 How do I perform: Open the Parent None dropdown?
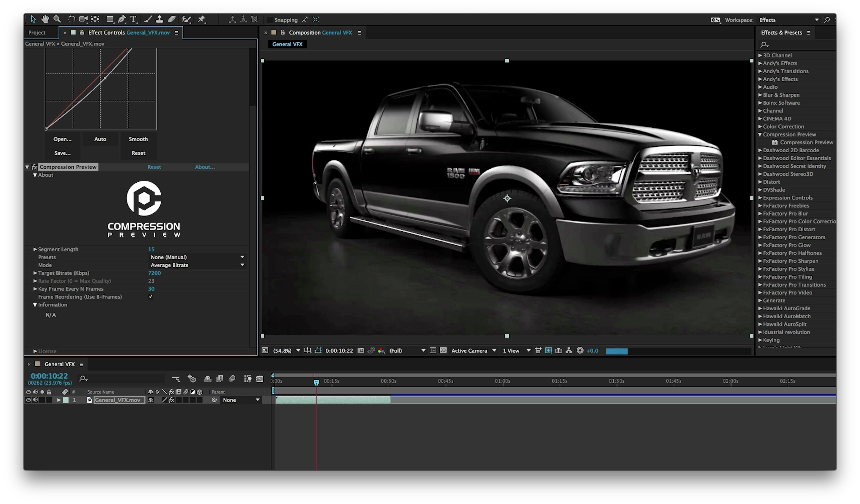(241, 400)
